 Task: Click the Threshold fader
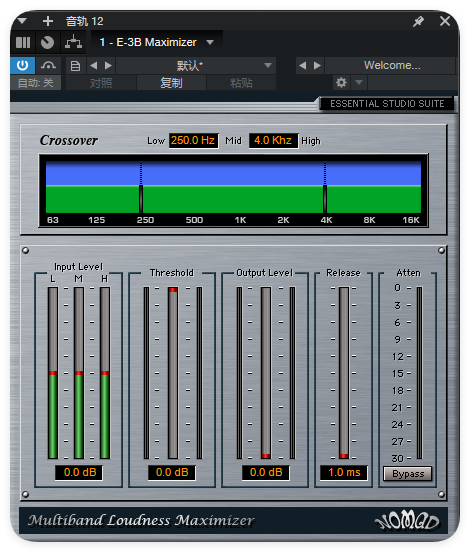(173, 373)
